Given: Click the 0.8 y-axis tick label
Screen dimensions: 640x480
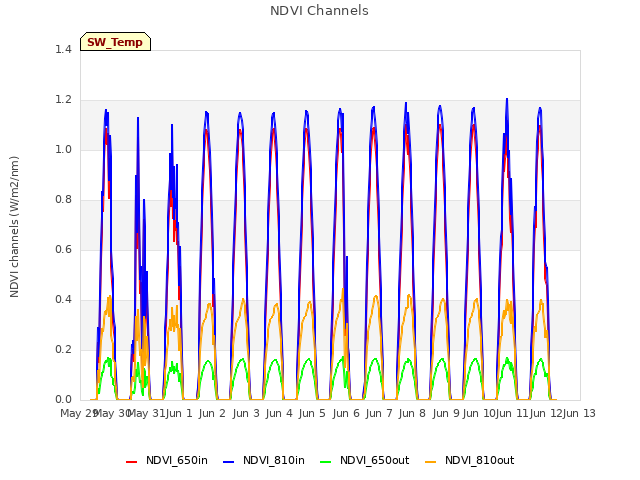Looking at the screenshot, I should coord(63,200).
